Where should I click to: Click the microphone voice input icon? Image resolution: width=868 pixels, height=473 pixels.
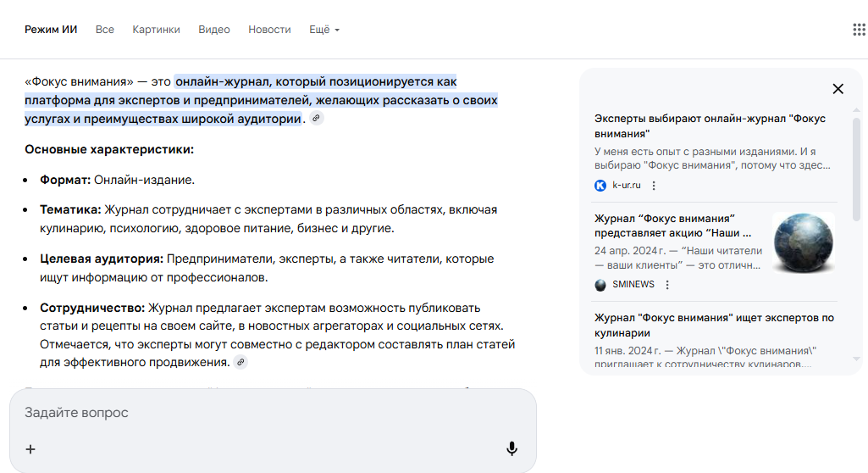[511, 448]
